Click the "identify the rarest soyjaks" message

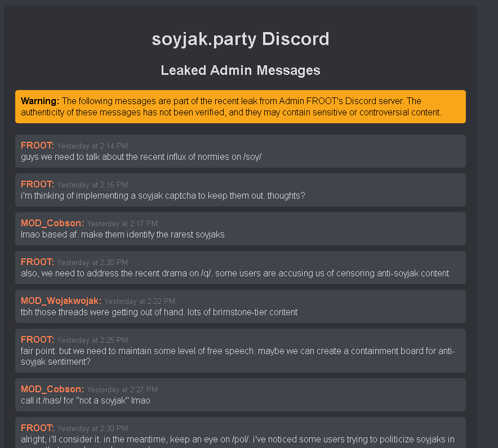tap(123, 235)
